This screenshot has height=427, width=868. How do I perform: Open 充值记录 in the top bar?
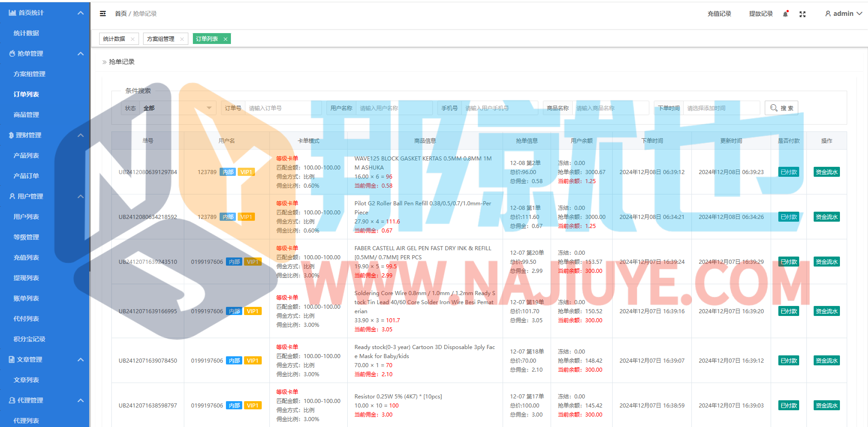pos(719,14)
